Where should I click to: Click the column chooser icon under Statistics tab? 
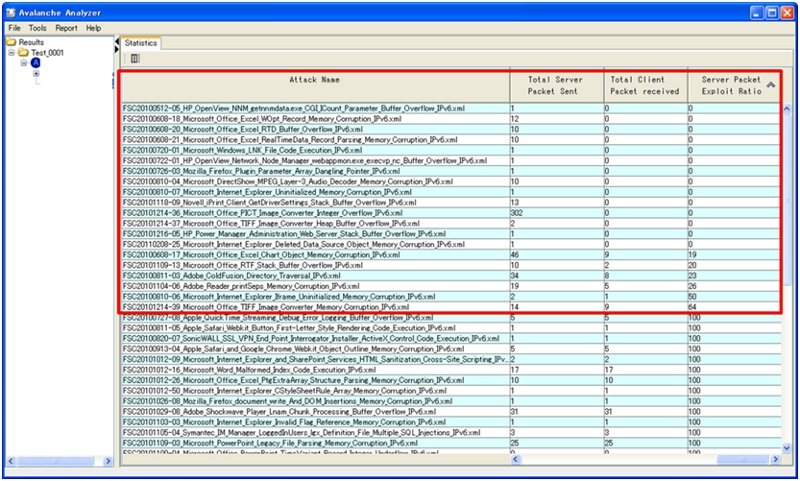point(135,59)
